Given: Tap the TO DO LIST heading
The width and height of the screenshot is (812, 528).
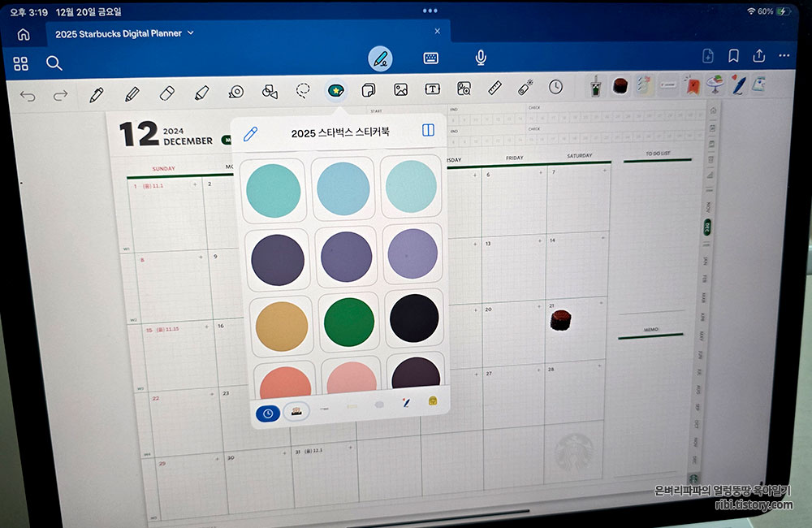Looking at the screenshot, I should coord(658,154).
